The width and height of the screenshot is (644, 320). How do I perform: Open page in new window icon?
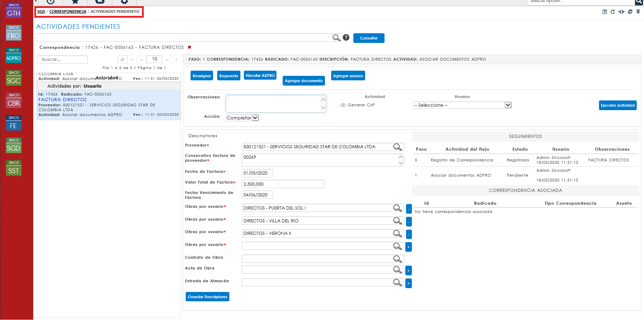(x=630, y=12)
